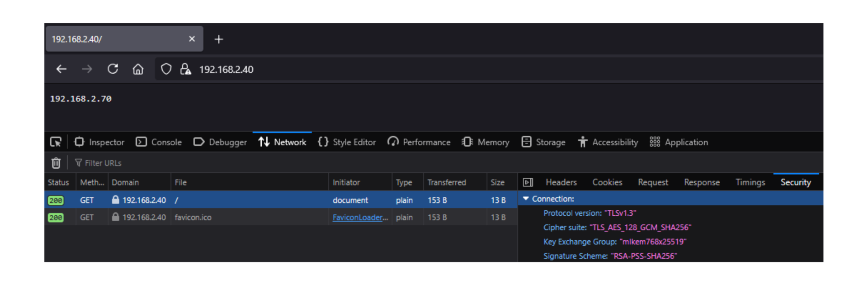
Task: Select the favicon.ico request row
Action: click(x=249, y=218)
